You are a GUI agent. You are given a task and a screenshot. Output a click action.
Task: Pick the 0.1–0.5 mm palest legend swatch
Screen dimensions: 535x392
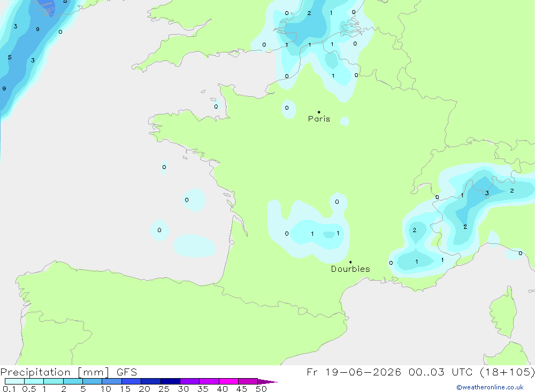tap(14, 381)
